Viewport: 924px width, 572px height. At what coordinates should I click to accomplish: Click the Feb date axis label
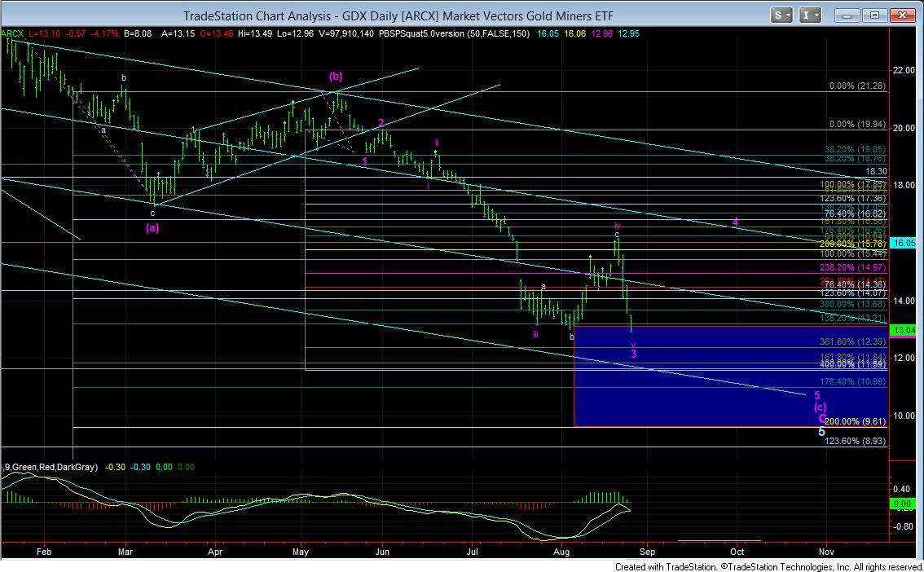pos(44,552)
